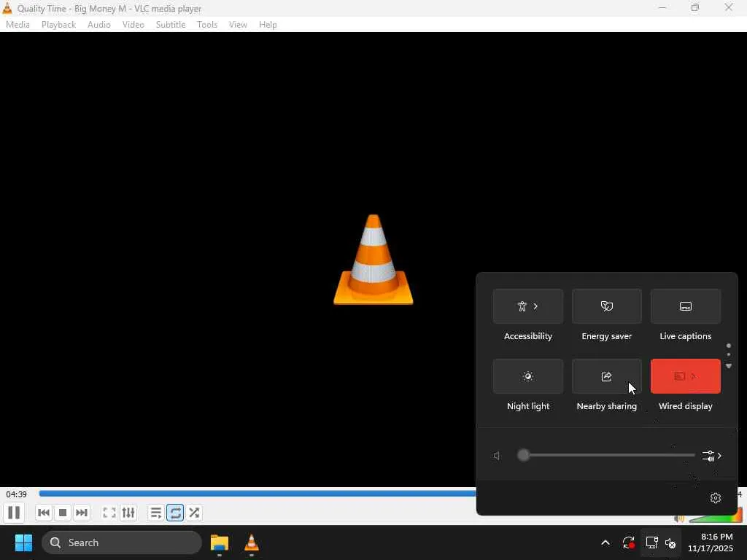
Task: Click VLC cone icon in title bar
Action: click(x=7, y=8)
